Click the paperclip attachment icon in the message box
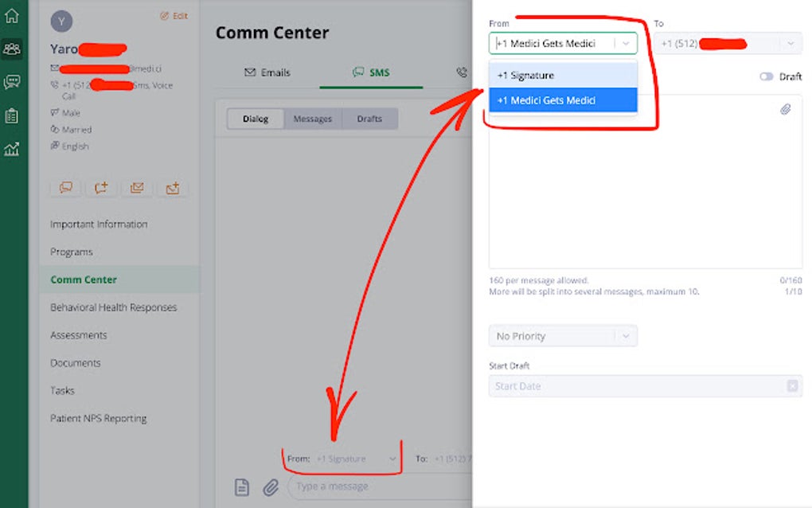 pyautogui.click(x=785, y=109)
